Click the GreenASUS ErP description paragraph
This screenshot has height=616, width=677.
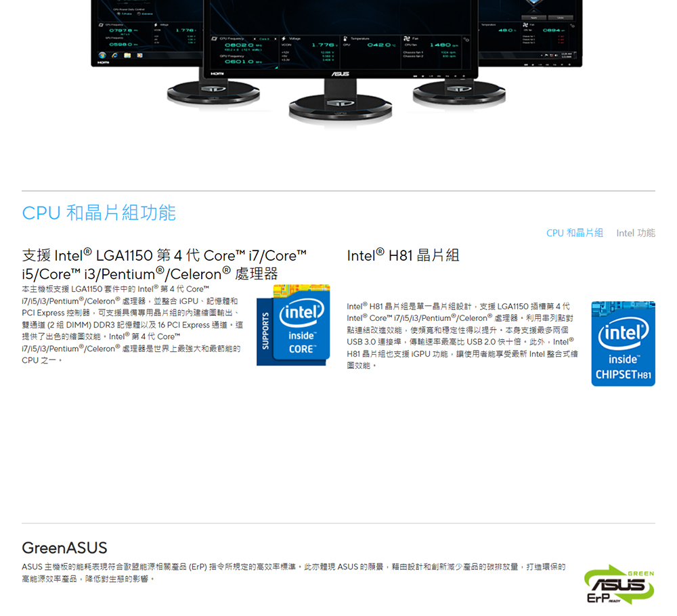click(x=294, y=573)
